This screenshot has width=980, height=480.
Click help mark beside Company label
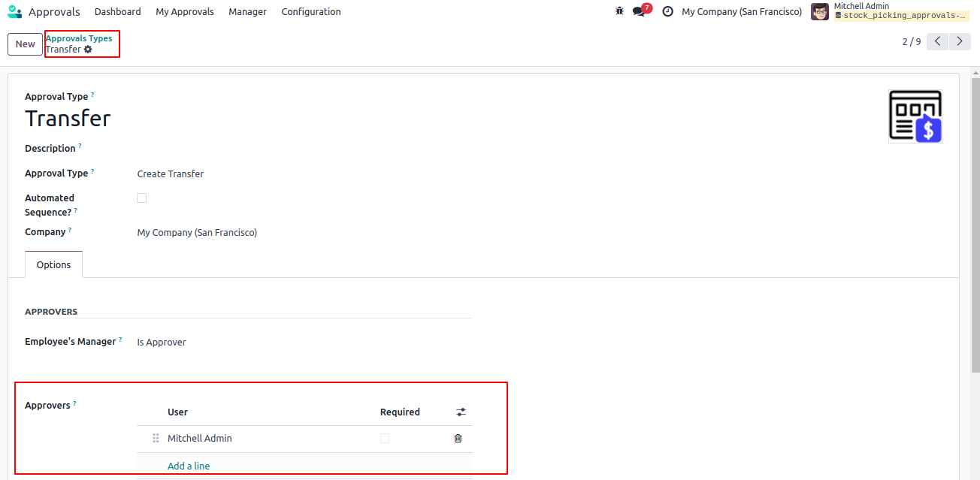[70, 229]
